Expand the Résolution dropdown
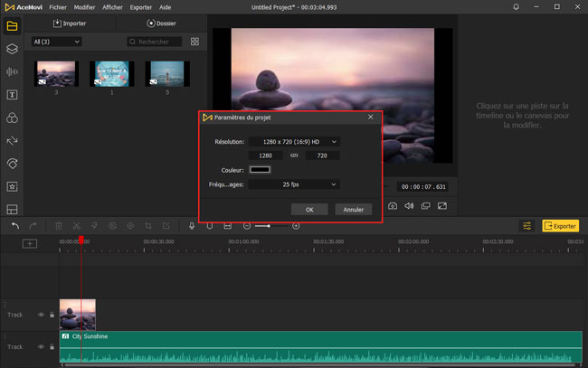Image resolution: width=588 pixels, height=368 pixels. (293, 141)
